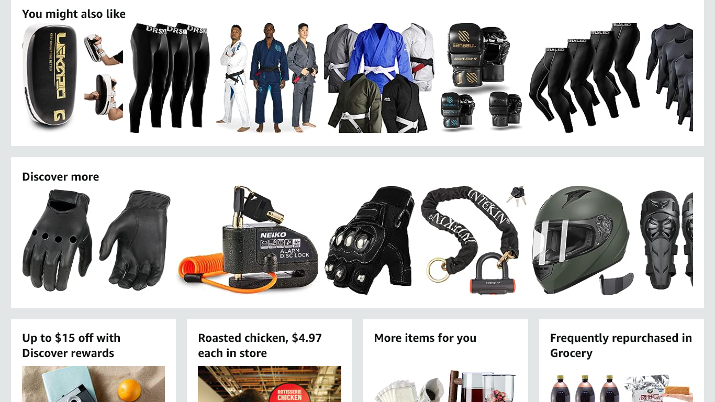Open Frequently repurchased in Grocery products
715x402 pixels.
tap(621, 386)
